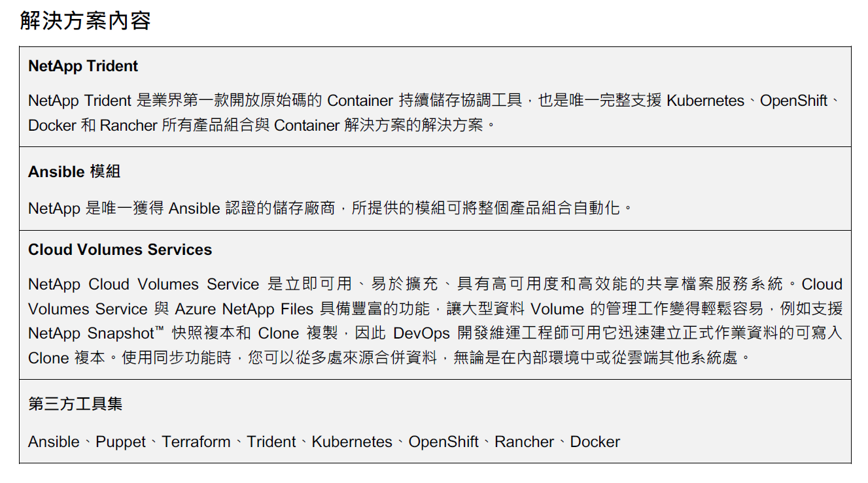The width and height of the screenshot is (868, 483).
Task: Click the bold Ansible 模組 section title
Action: point(74,172)
